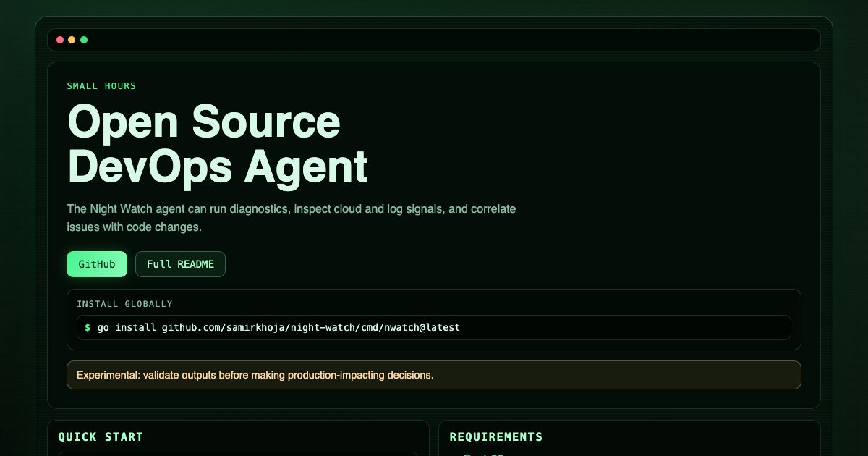Open the GitHub repository button

tap(97, 264)
